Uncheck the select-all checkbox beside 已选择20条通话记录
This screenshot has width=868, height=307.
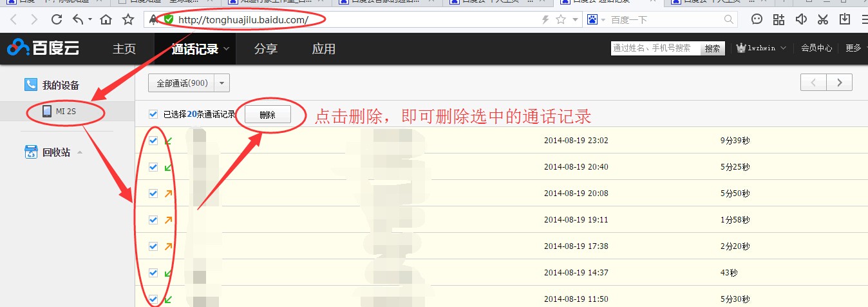(153, 114)
